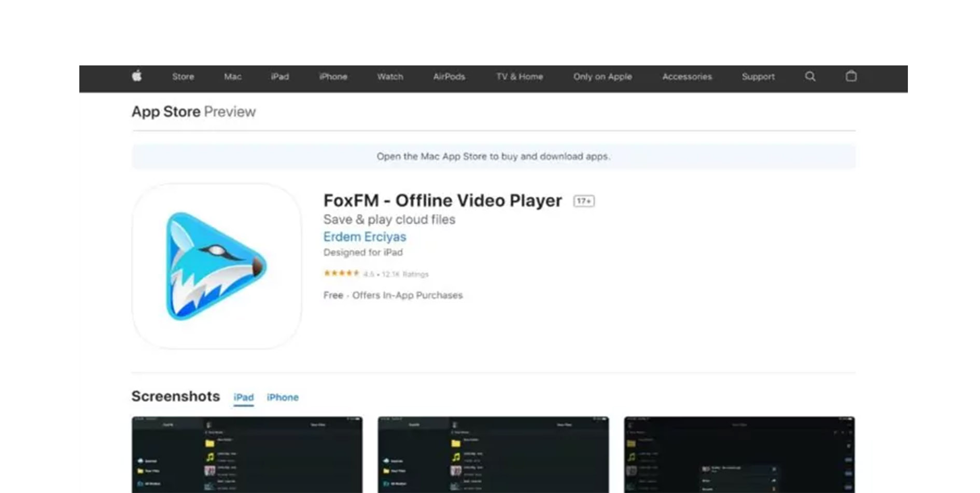Open the search magnifier icon
The image size is (980, 493).
[x=810, y=77]
